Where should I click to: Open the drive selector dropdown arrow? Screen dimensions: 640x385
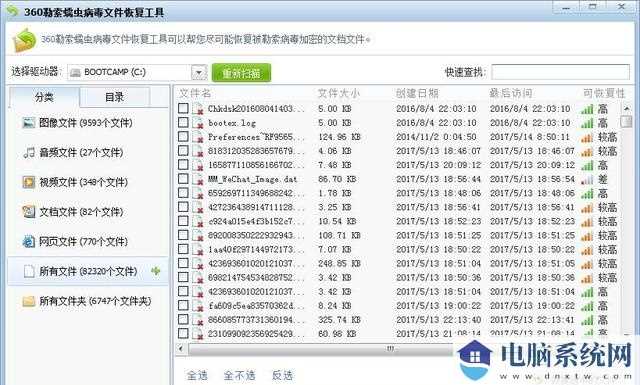[x=199, y=73]
